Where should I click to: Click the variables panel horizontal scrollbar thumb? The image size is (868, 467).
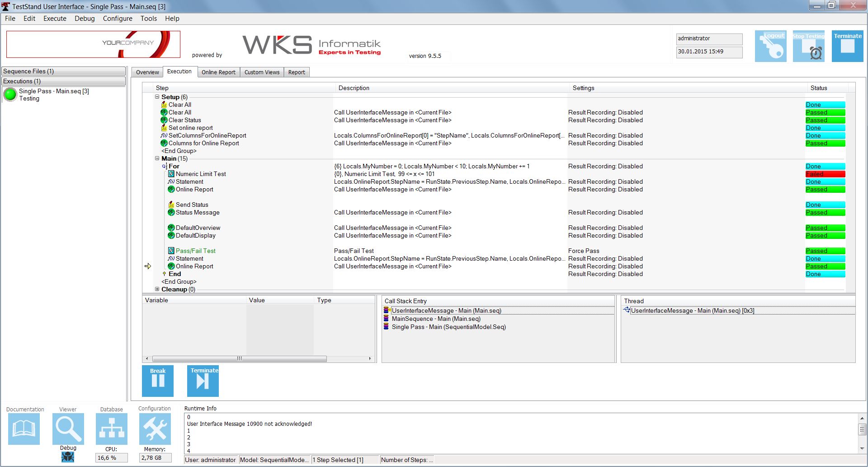(239, 358)
